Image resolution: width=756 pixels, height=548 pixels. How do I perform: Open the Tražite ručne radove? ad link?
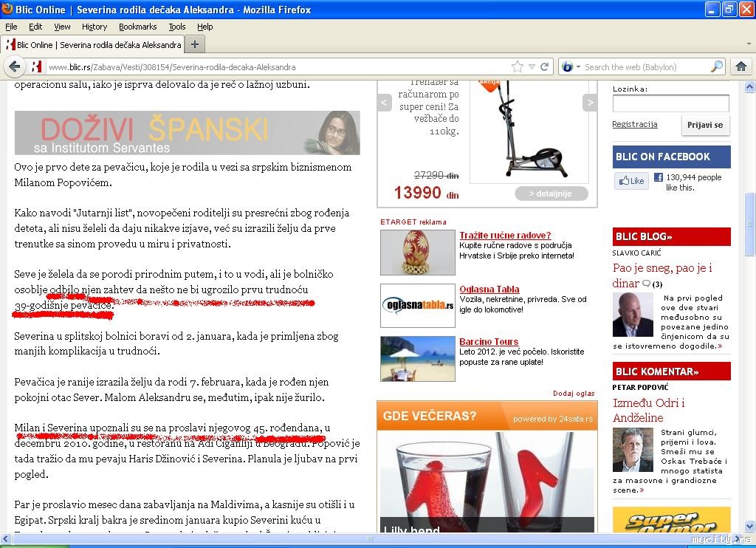coord(505,236)
